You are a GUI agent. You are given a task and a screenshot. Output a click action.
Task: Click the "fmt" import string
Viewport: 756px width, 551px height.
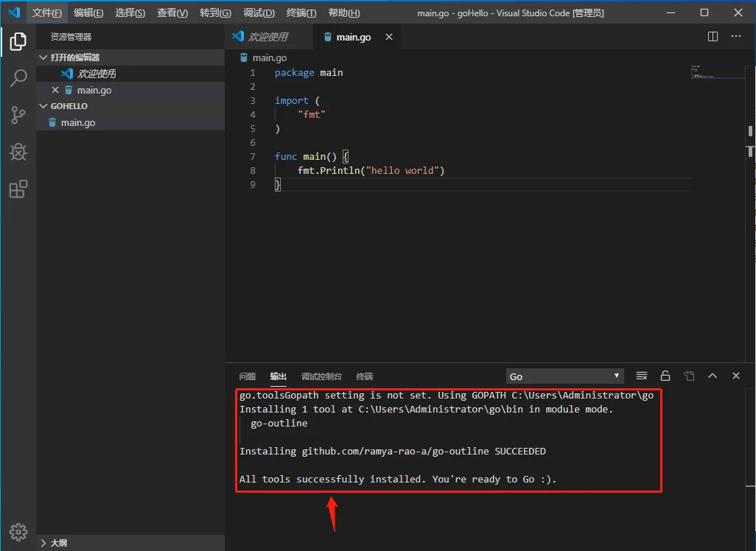point(312,115)
